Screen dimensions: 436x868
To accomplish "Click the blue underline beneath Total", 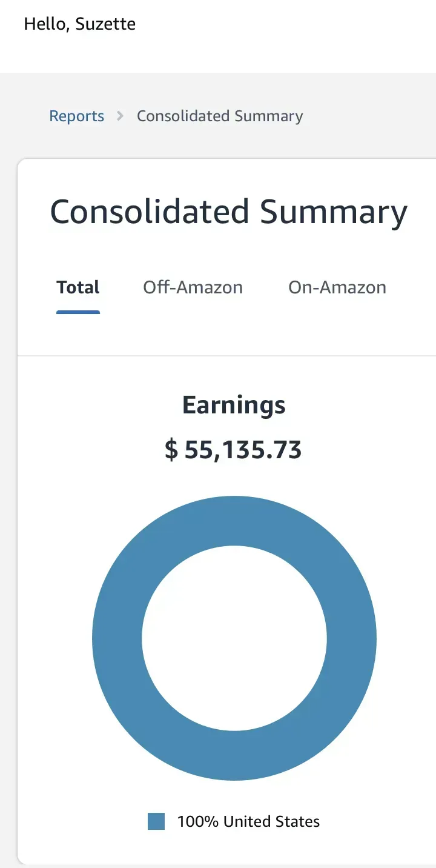I will coord(78,312).
